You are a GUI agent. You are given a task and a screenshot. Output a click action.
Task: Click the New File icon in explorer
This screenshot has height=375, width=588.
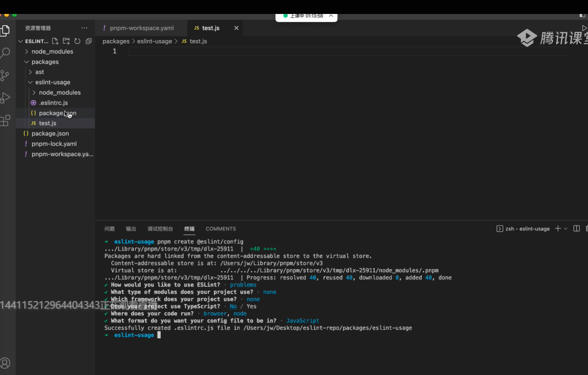click(x=55, y=41)
